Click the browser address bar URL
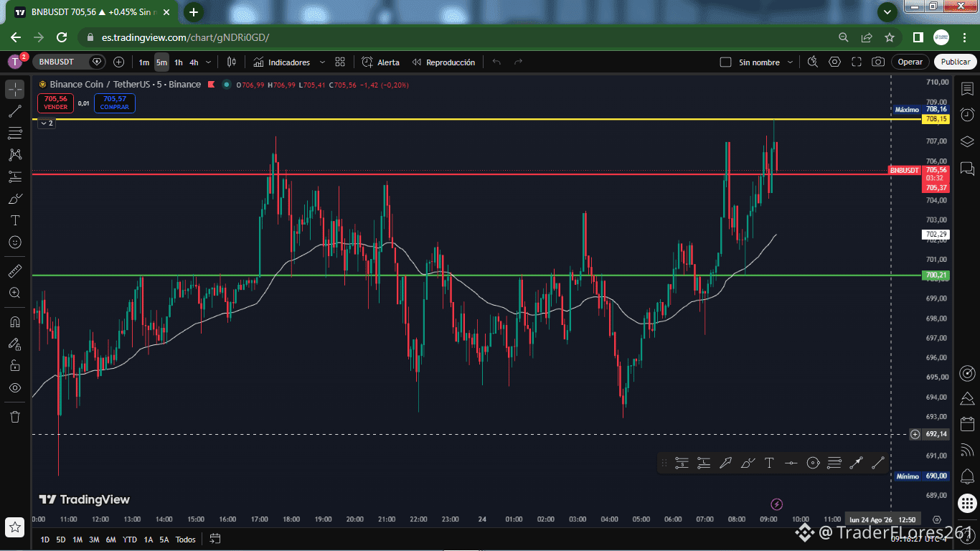Screen dimensions: 980x551 [185, 37]
